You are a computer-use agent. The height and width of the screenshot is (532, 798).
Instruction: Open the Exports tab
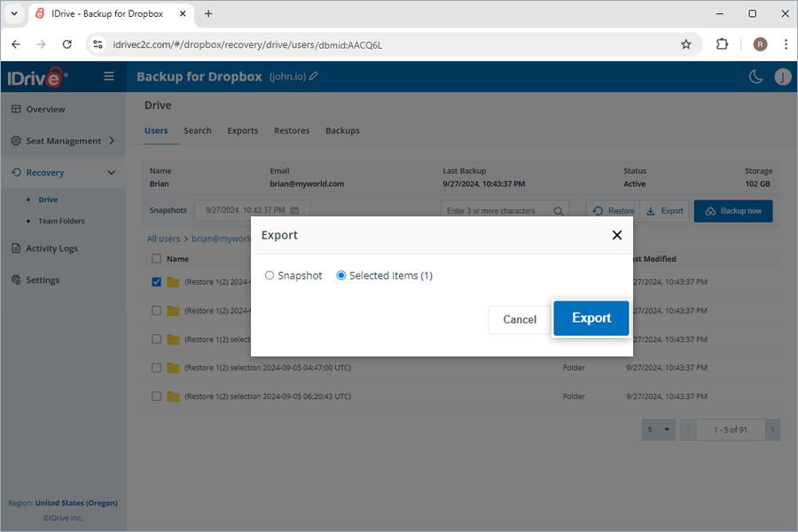242,130
